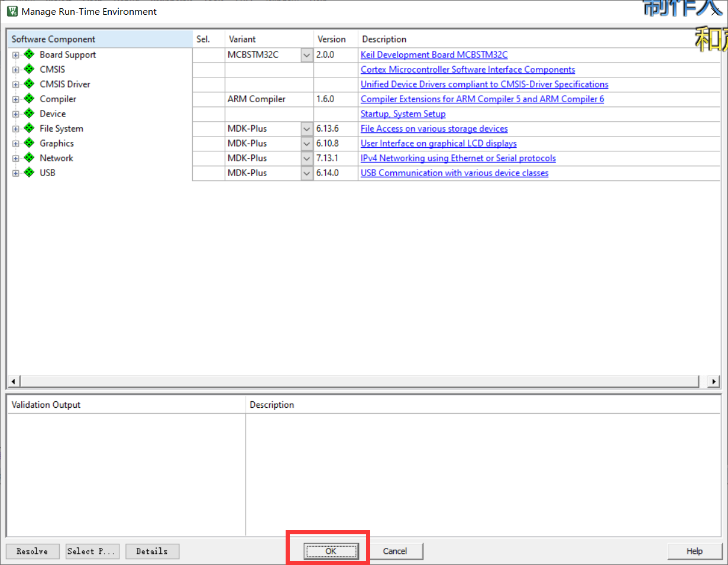The height and width of the screenshot is (565, 728).
Task: Open Startup, System Setup link
Action: [403, 113]
